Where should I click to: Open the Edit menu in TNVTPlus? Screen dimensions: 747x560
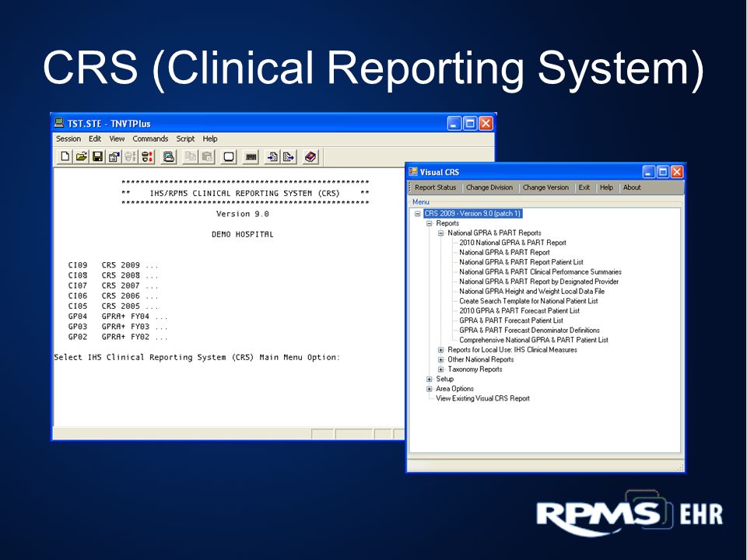pyautogui.click(x=95, y=138)
